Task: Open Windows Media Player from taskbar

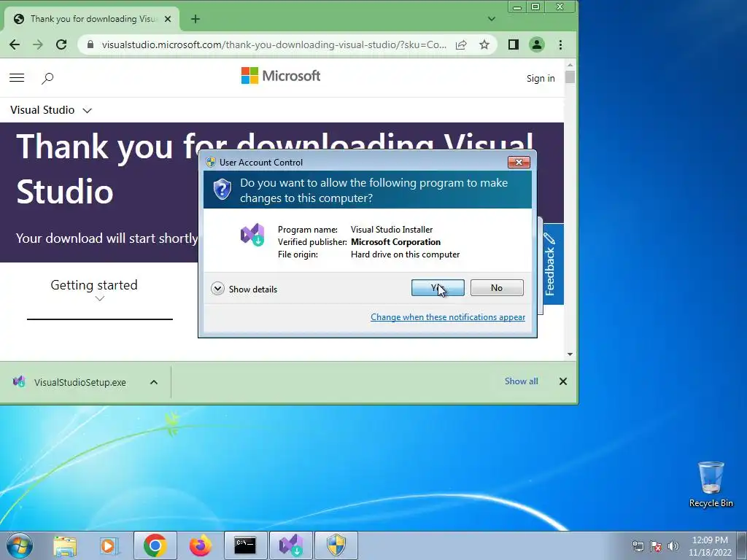Action: (x=109, y=545)
